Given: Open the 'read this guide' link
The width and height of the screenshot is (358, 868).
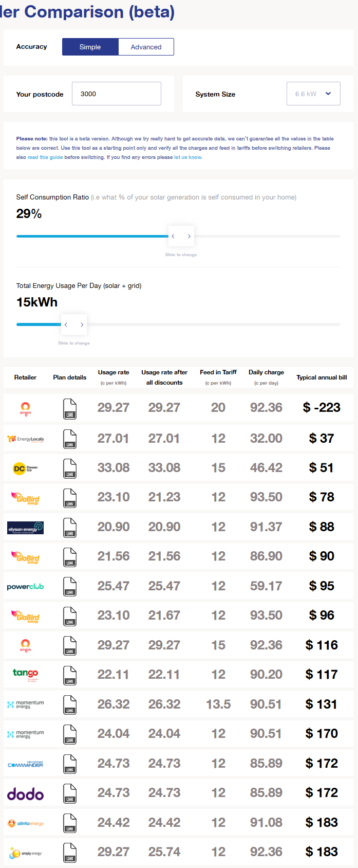Looking at the screenshot, I should (x=45, y=157).
